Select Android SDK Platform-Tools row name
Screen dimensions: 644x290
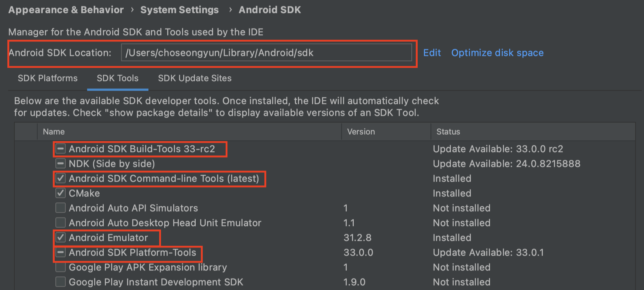133,253
